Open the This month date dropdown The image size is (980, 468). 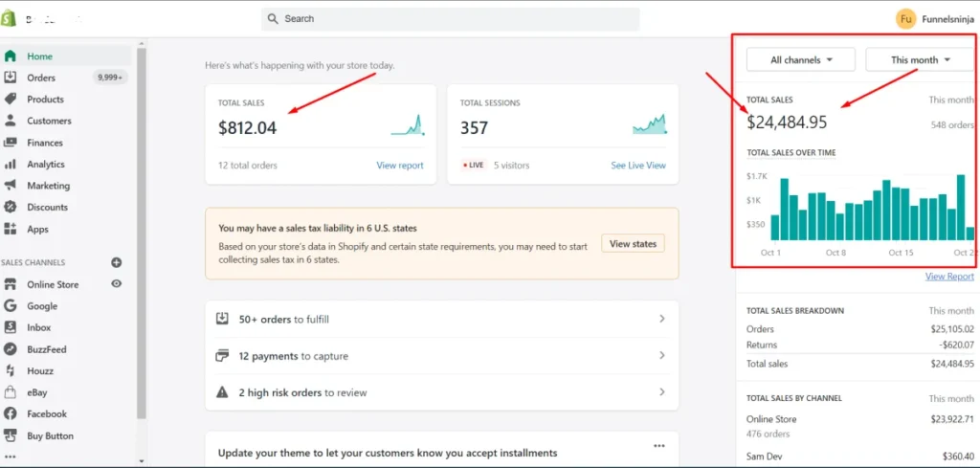(920, 60)
